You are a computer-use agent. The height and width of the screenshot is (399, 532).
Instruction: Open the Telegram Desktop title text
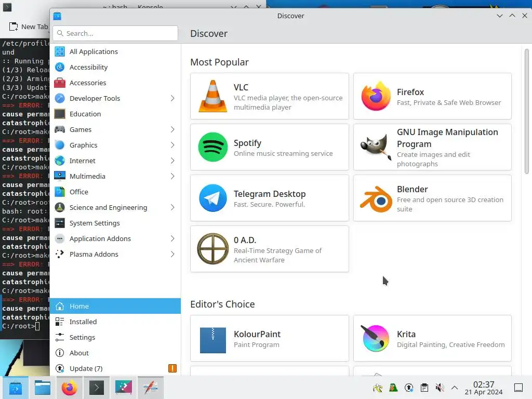pos(270,194)
